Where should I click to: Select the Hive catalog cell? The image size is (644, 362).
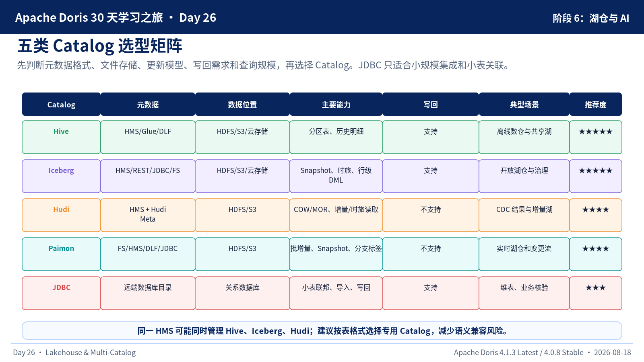click(x=61, y=137)
